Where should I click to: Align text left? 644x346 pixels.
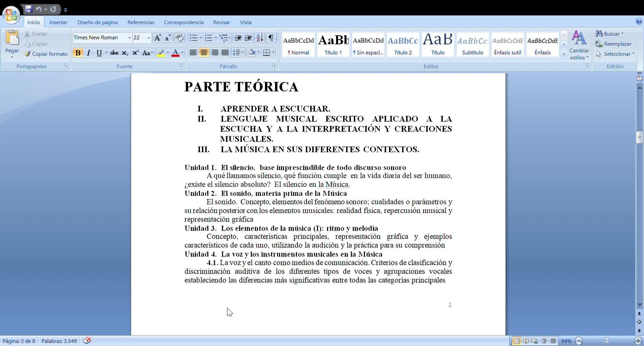193,53
